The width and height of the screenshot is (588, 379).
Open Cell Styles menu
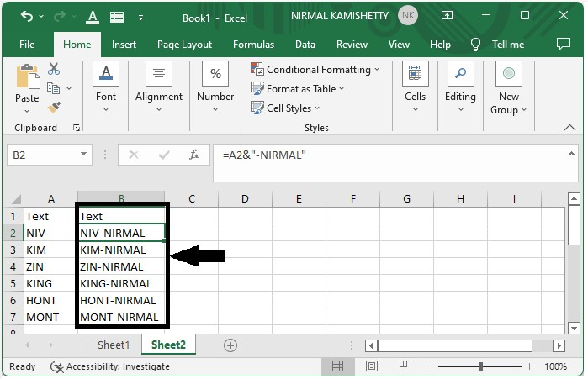point(285,108)
